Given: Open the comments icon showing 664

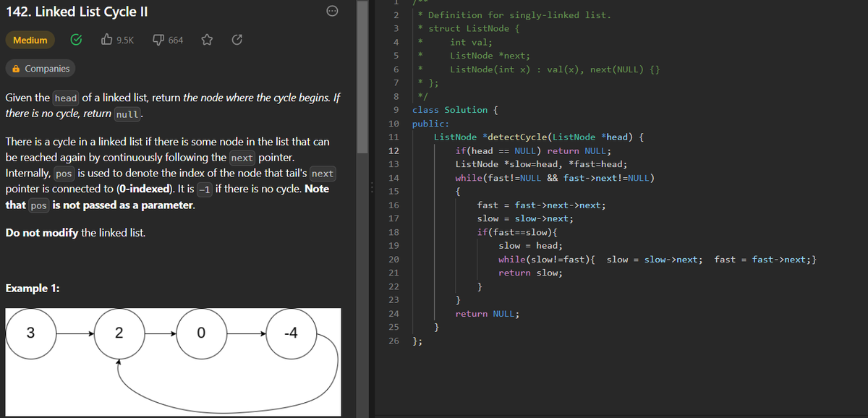Looking at the screenshot, I should [159, 40].
